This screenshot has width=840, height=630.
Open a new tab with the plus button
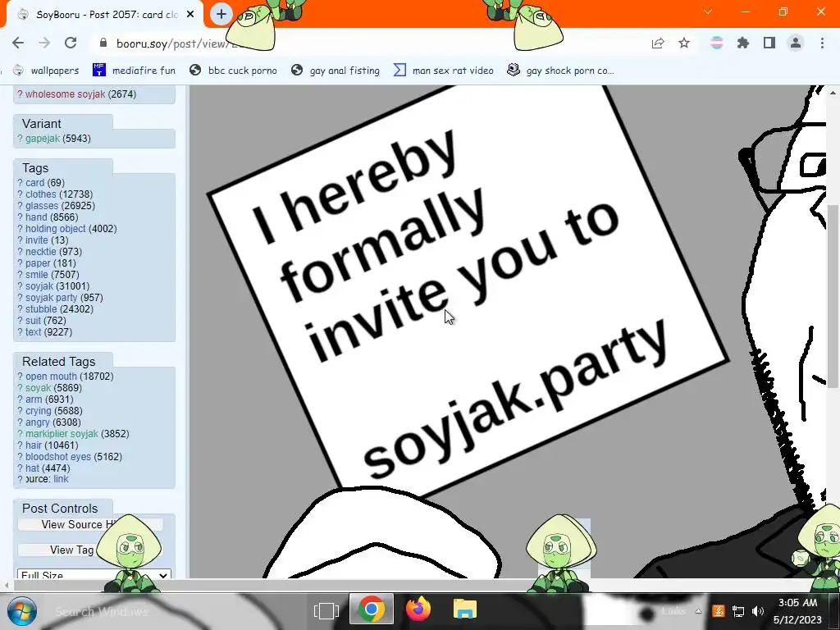tap(221, 15)
